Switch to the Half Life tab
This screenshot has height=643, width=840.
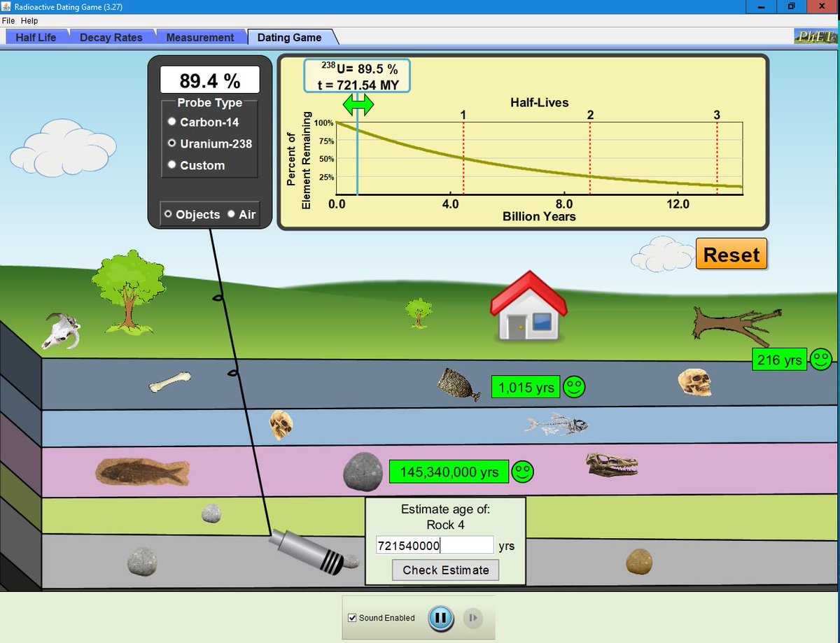click(x=36, y=37)
